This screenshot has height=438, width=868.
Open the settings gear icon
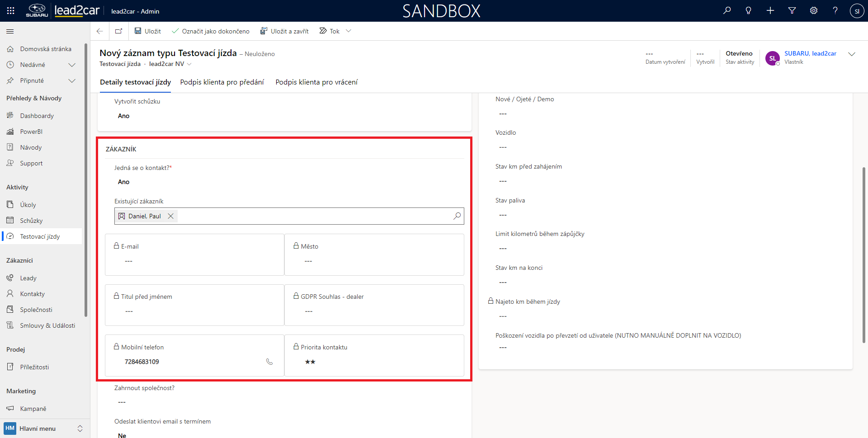click(814, 11)
